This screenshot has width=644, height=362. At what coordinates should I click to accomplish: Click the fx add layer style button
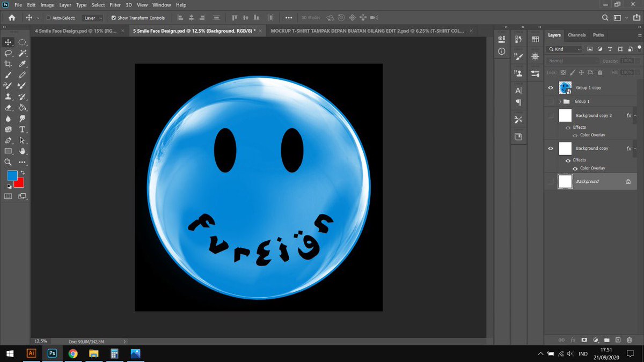pos(573,340)
